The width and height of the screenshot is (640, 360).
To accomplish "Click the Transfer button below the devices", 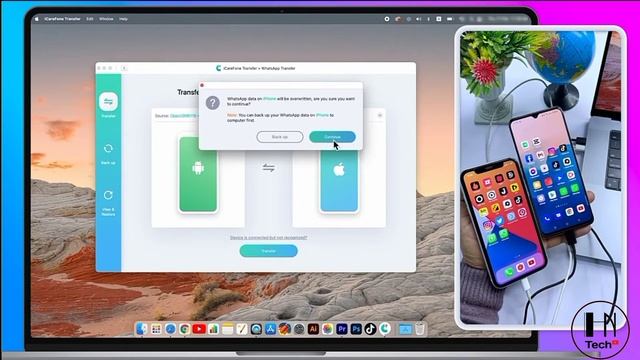I will click(x=269, y=251).
